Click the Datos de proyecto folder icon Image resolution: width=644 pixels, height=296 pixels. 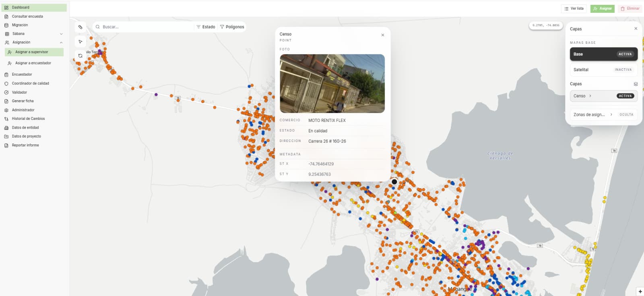[6, 137]
